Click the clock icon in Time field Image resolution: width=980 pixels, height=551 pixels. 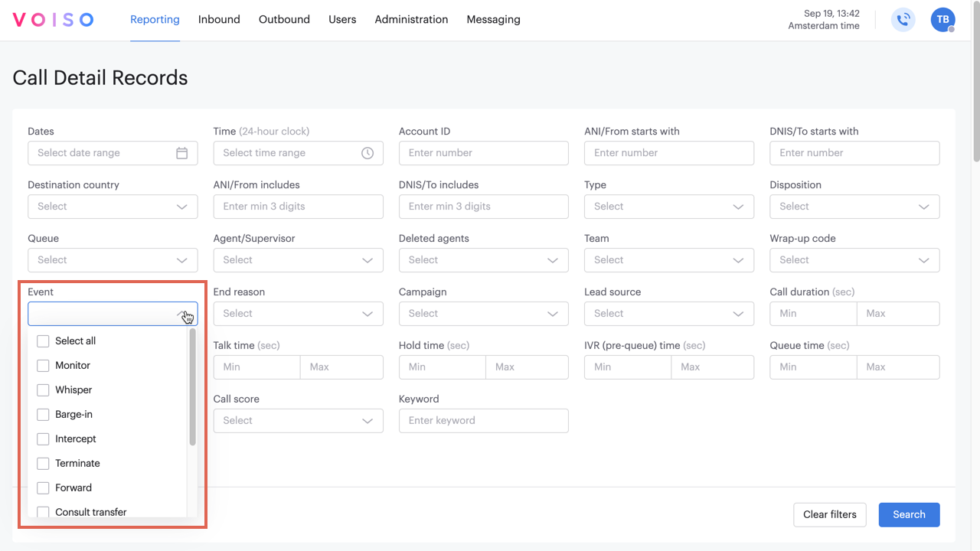coord(367,153)
